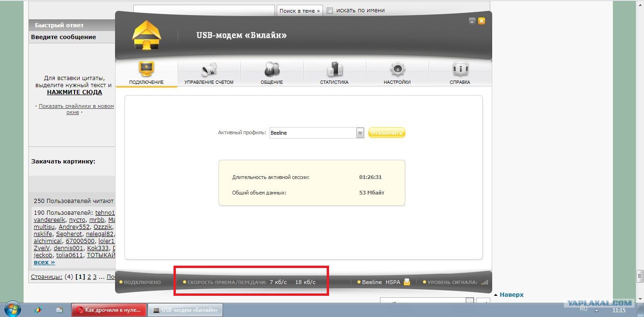
Task: Switch to the Opera browser taskbar button
Action: (x=109, y=310)
